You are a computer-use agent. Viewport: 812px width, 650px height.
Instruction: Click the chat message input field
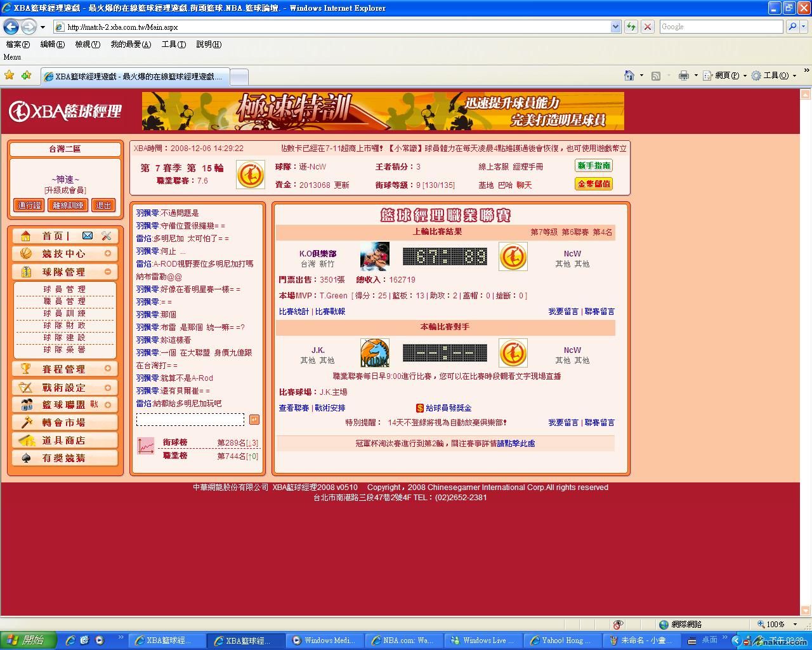point(190,420)
